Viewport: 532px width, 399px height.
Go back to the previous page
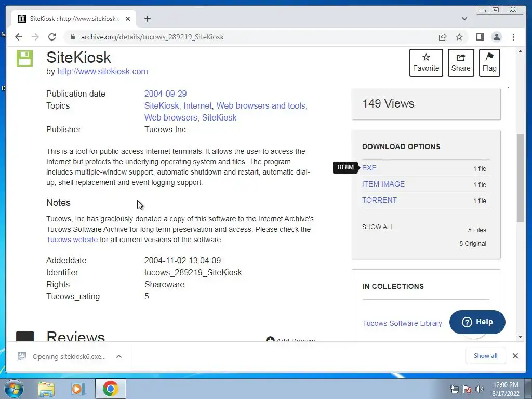(19, 37)
